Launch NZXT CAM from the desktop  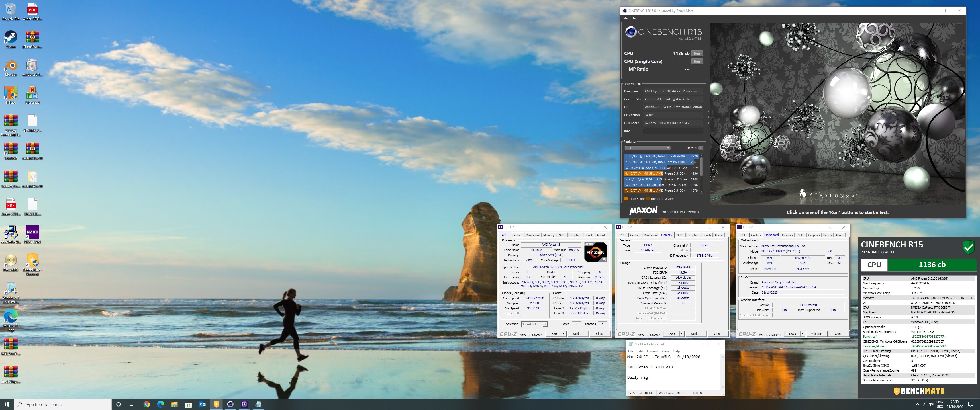32,235
